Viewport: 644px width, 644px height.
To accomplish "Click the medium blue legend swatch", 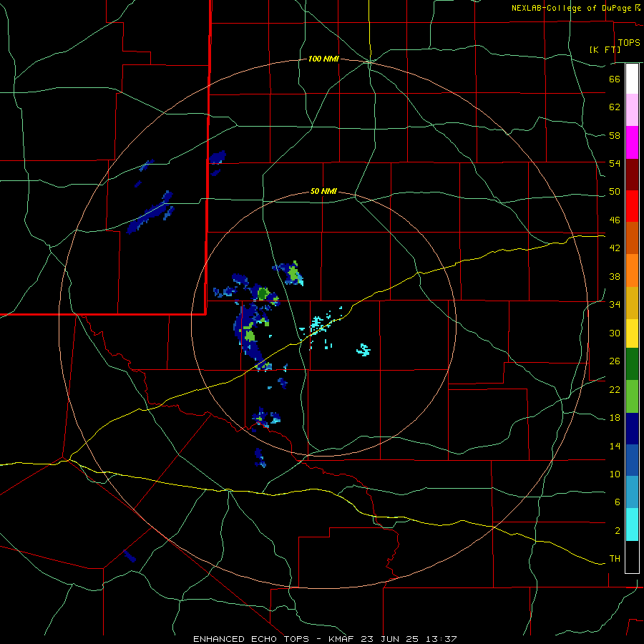I will pyautogui.click(x=632, y=460).
